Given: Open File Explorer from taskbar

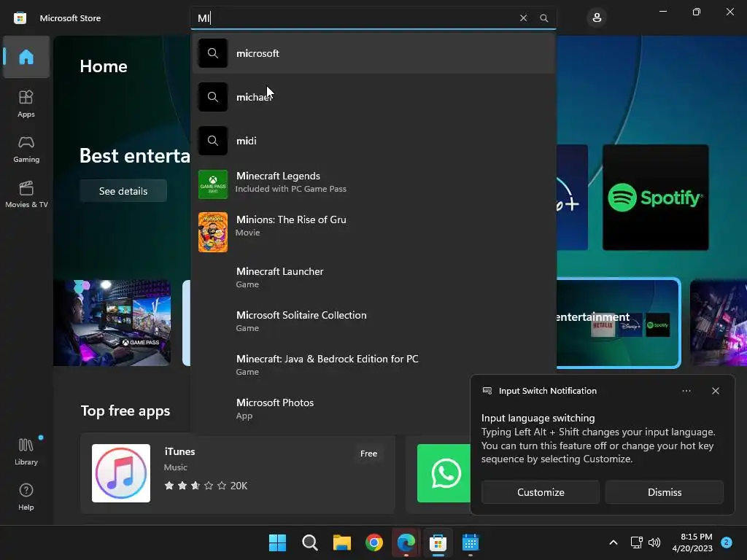Looking at the screenshot, I should point(342,542).
